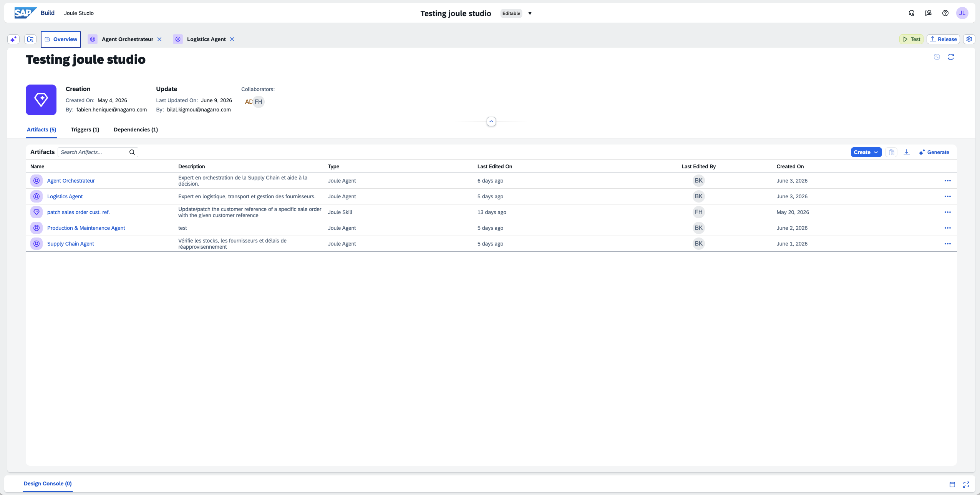Open project settings gear icon
Viewport: 980px width, 495px height.
point(969,39)
